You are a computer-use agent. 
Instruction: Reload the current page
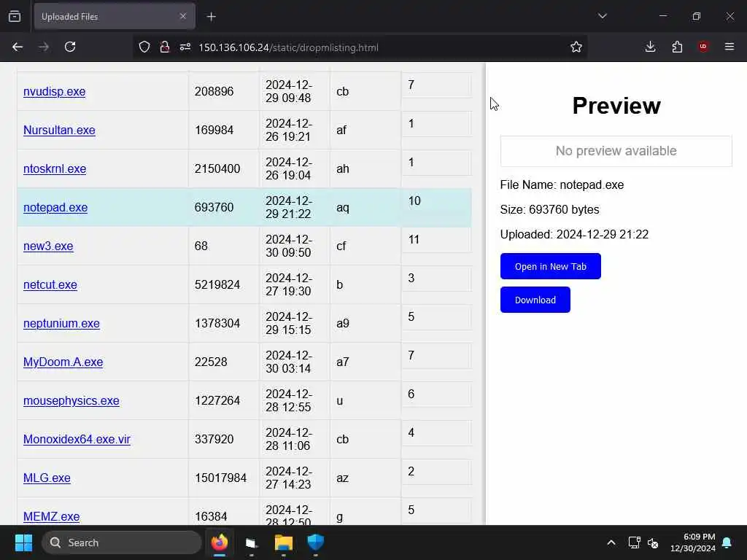(x=70, y=47)
